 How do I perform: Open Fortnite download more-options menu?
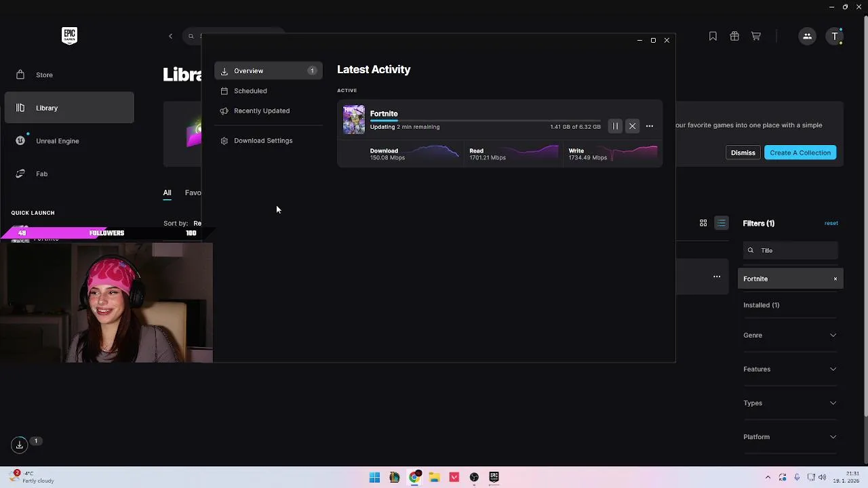pos(650,126)
